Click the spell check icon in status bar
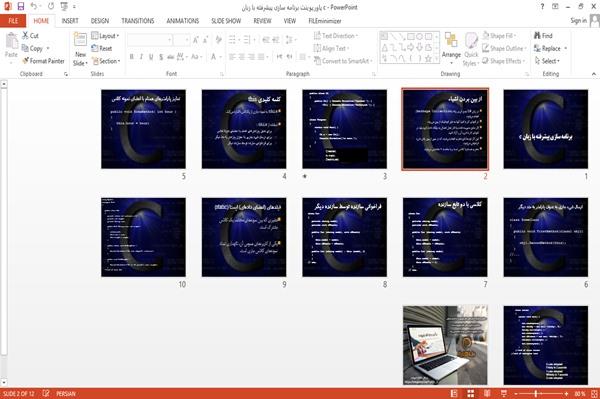 point(46,393)
